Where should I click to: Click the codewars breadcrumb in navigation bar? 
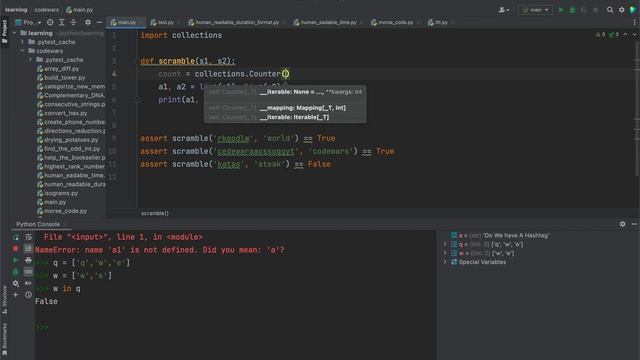(x=47, y=9)
